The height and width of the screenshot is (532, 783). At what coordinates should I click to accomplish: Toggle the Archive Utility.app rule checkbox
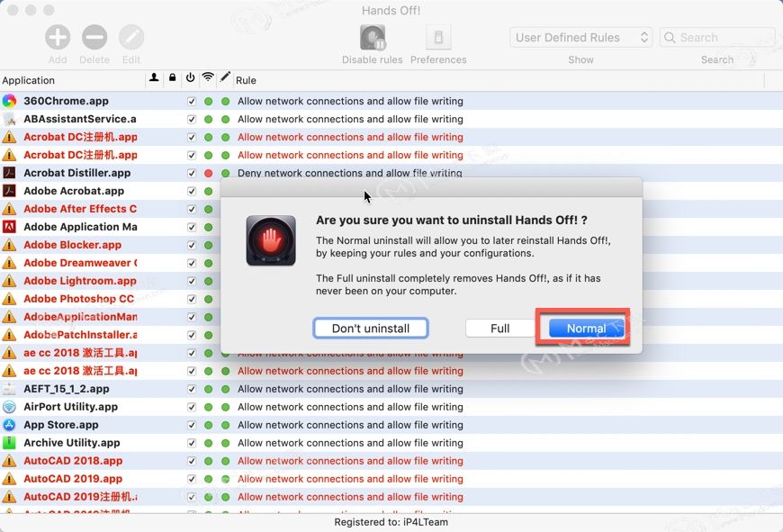click(192, 443)
